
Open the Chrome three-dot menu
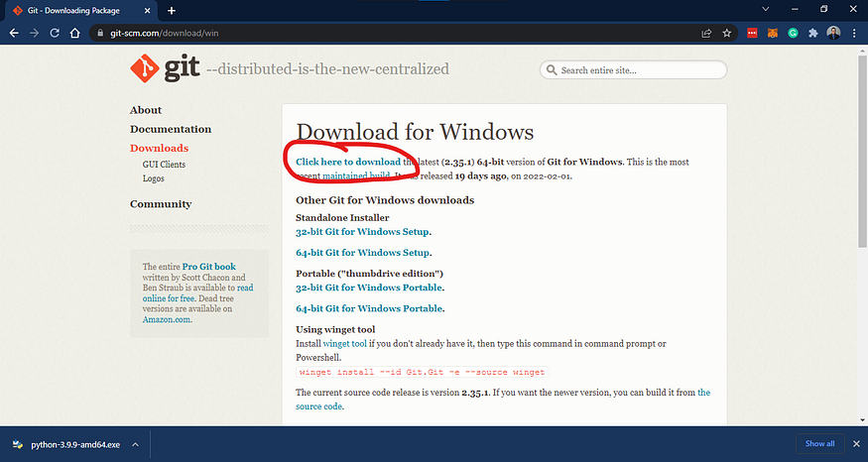point(855,33)
